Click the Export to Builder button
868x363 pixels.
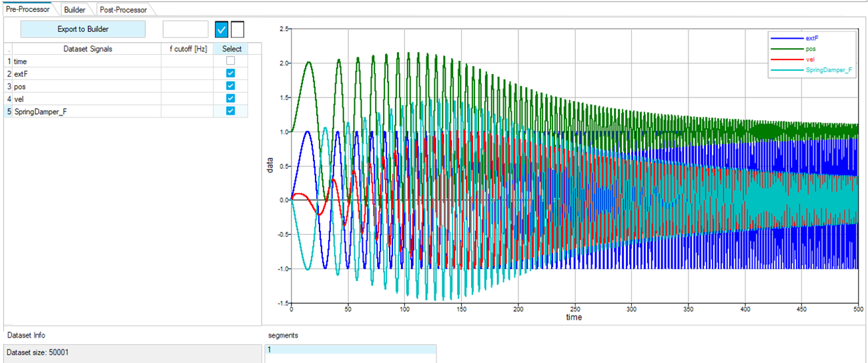pyautogui.click(x=83, y=29)
